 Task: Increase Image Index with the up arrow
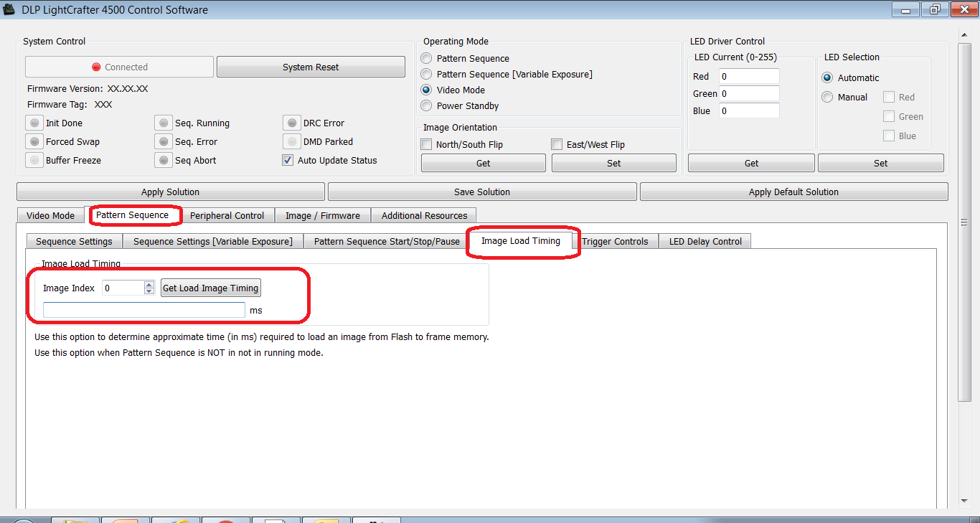pyautogui.click(x=149, y=284)
